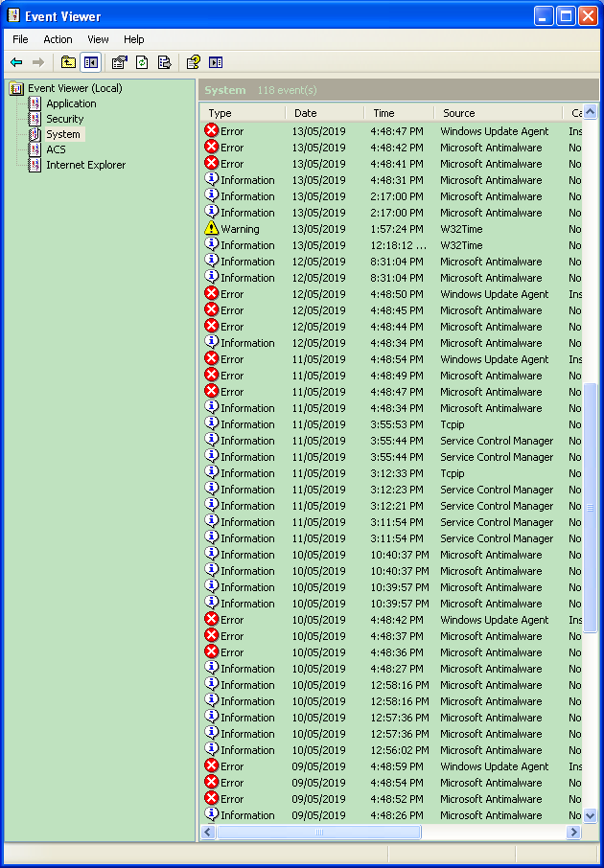Click error icon for 13/05/2019 4:48:41 PM event
Screen dimensions: 604x868
pos(211,163)
